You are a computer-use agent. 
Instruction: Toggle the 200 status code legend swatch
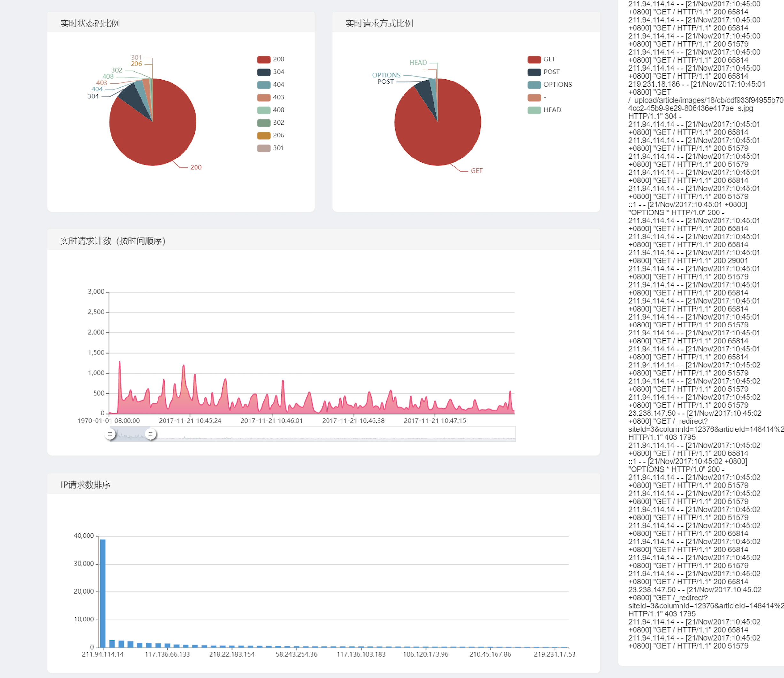[x=264, y=59]
